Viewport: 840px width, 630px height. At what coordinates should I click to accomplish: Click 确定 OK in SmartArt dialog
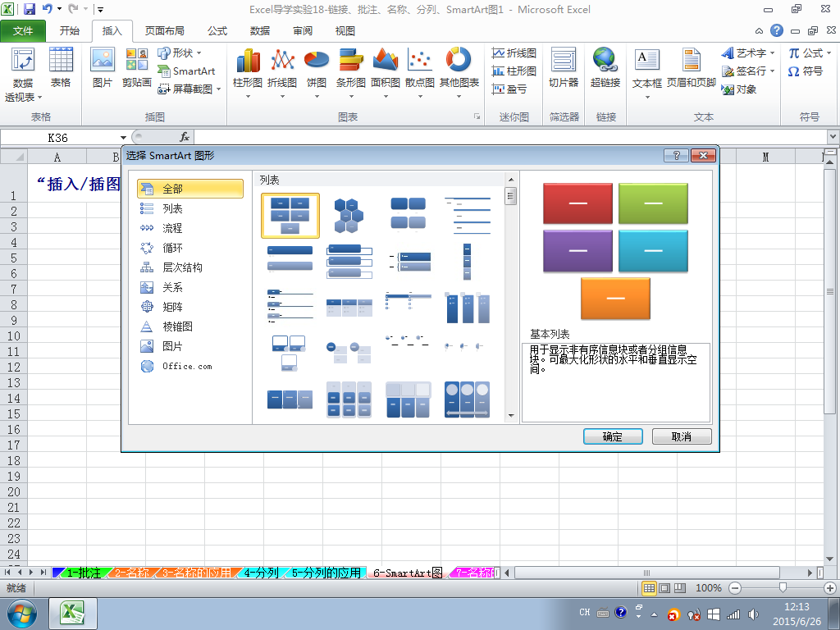coord(613,436)
